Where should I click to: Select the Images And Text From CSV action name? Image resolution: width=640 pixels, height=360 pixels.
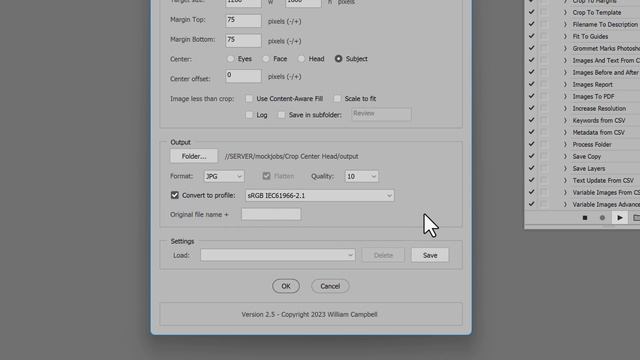tap(606, 60)
